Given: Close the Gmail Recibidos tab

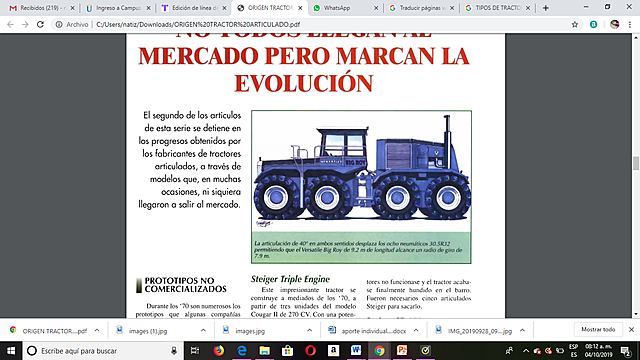Looking at the screenshot, I should tap(72, 8).
